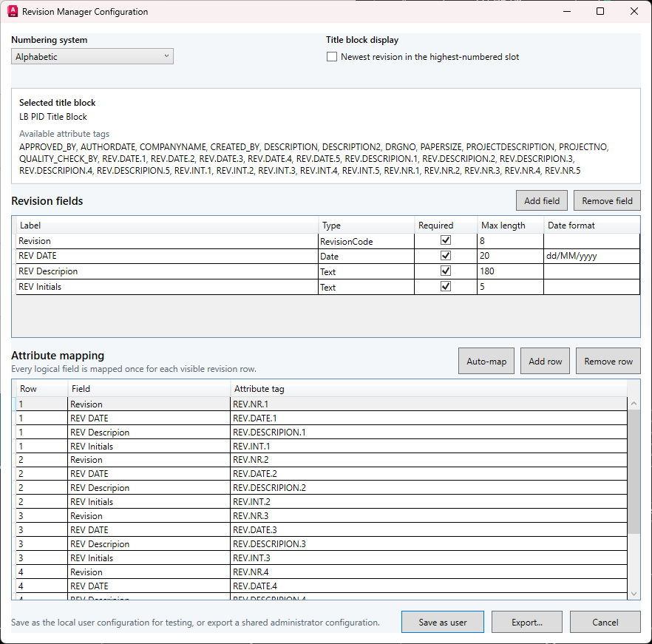652x644 pixels.
Task: Click the Revision label cell in Revision fields
Action: pyautogui.click(x=167, y=241)
